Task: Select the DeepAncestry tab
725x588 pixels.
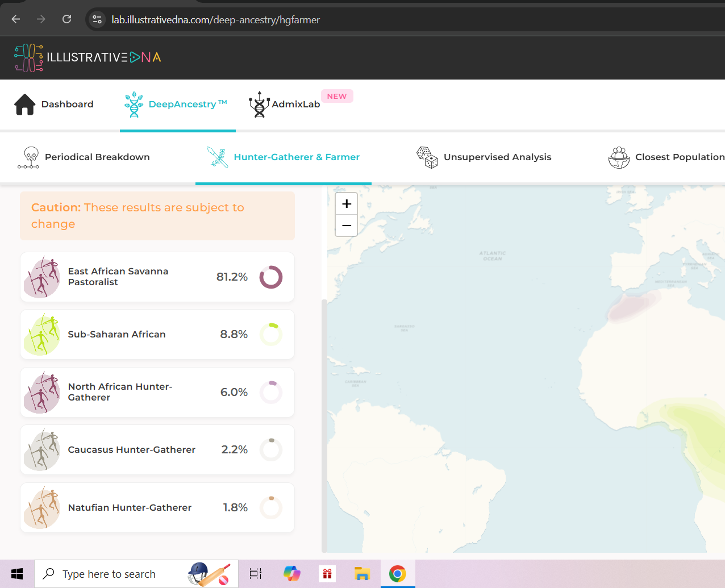Action: click(177, 105)
